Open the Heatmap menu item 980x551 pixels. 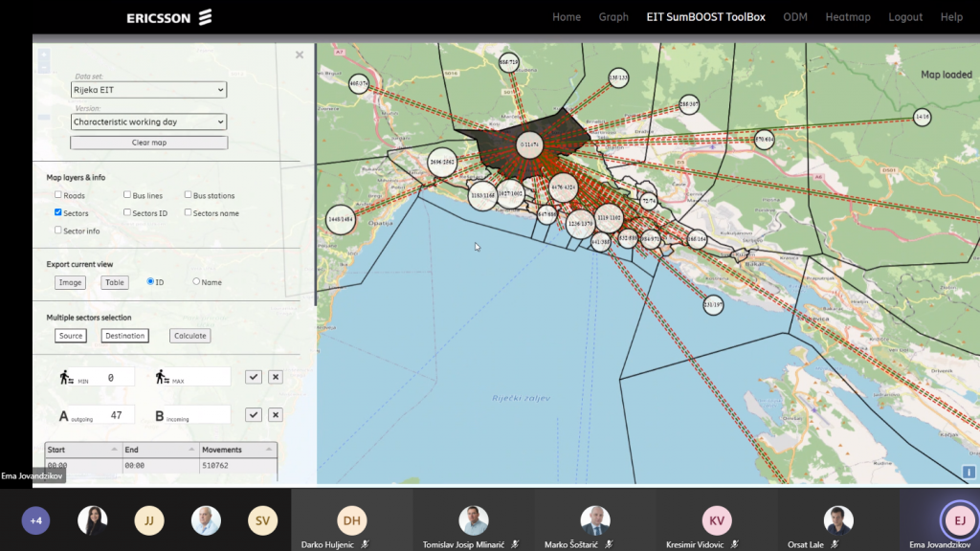coord(848,17)
